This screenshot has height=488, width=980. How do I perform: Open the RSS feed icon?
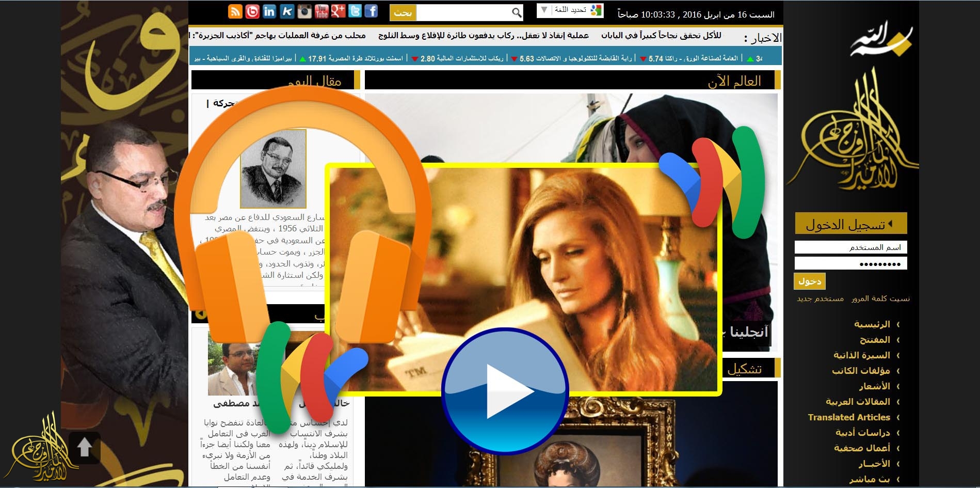point(235,11)
